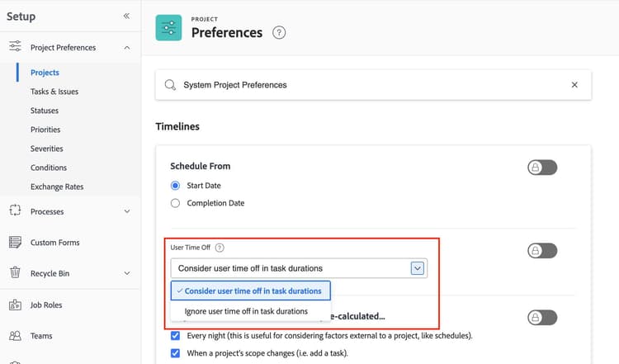Click the Job Roles badge icon
Viewport: 619px width, 364px height.
pos(15,305)
